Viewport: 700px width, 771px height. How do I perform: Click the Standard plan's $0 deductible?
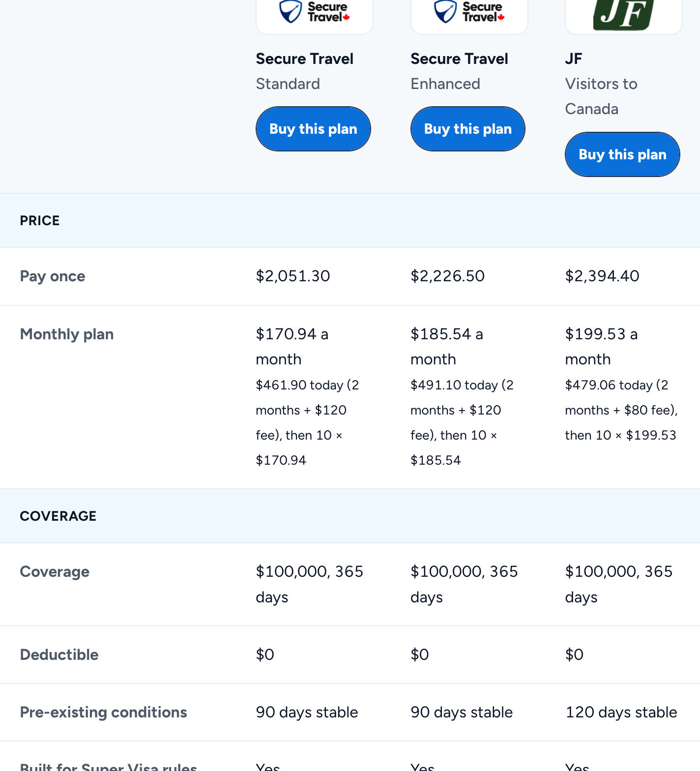[x=265, y=654]
